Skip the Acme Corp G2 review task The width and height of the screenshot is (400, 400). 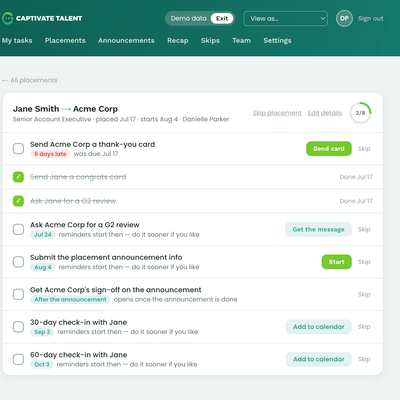(x=364, y=229)
